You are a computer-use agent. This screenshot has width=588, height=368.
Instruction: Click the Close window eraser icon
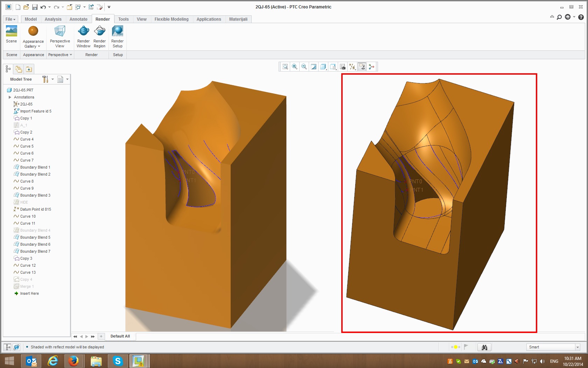click(100, 7)
